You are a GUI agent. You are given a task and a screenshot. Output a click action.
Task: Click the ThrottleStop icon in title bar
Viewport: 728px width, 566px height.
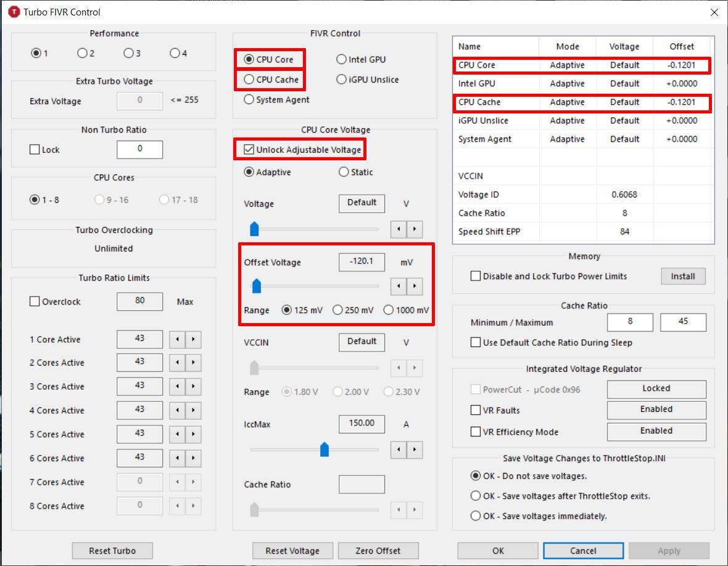click(13, 12)
